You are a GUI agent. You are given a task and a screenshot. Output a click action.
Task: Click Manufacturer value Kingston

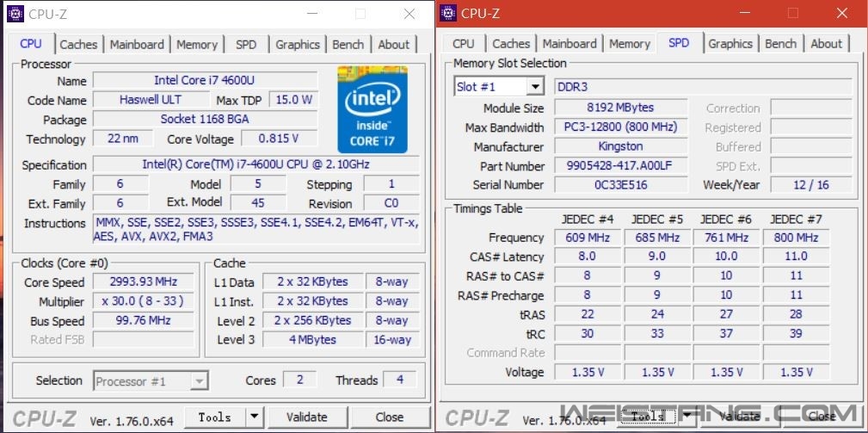pyautogui.click(x=620, y=146)
